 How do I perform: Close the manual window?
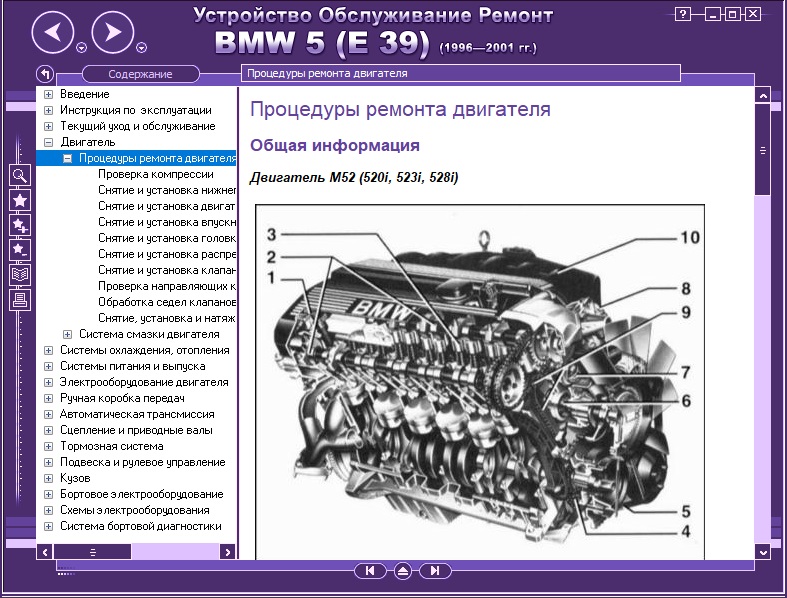click(753, 14)
